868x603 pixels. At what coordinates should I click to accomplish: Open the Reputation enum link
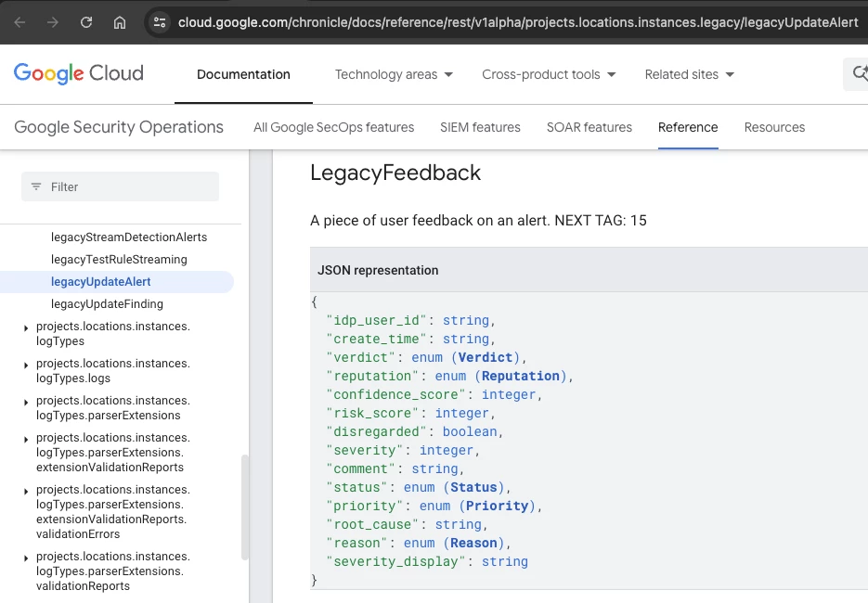tap(521, 377)
